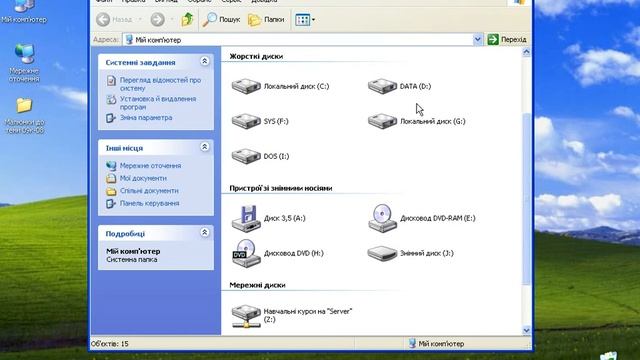Image resolution: width=640 pixels, height=360 pixels.
Task: Click Мій комп'ютер in the status bar
Action: [436, 344]
